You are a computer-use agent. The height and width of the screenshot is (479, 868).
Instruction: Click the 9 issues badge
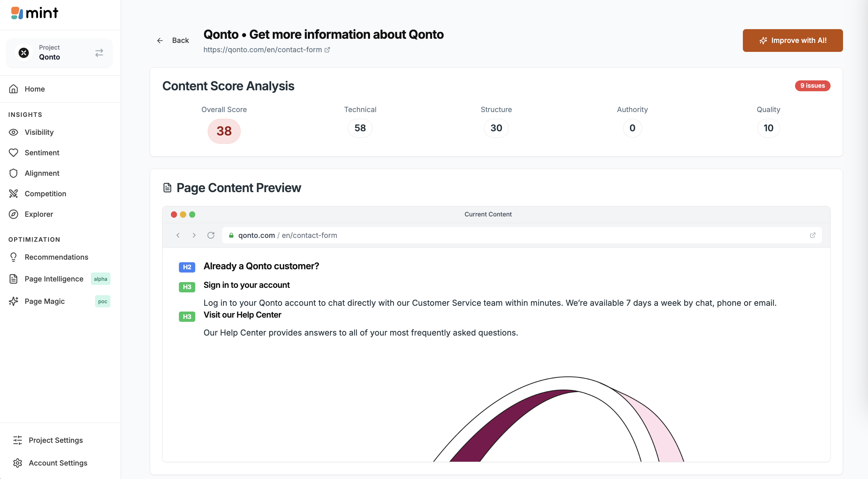click(x=812, y=85)
